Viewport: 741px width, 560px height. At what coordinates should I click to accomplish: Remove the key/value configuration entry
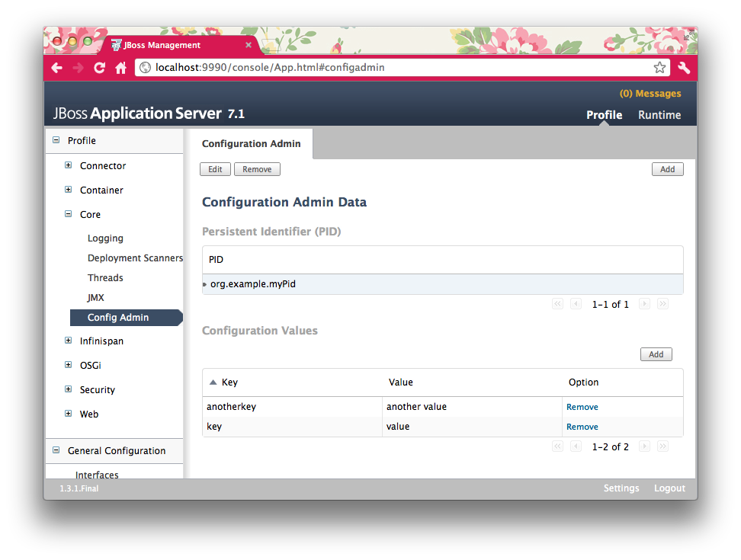pos(582,427)
